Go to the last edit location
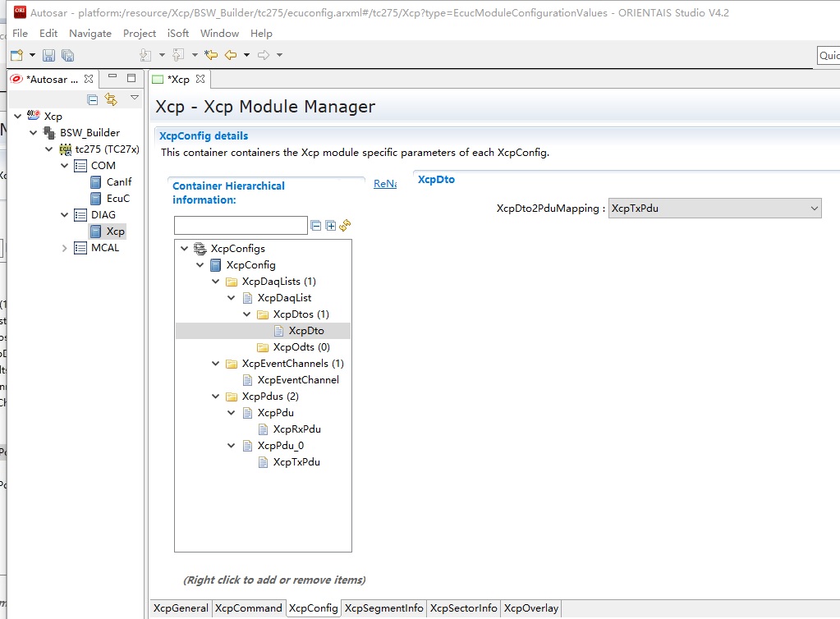Viewport: 840px width, 619px height. [x=211, y=55]
